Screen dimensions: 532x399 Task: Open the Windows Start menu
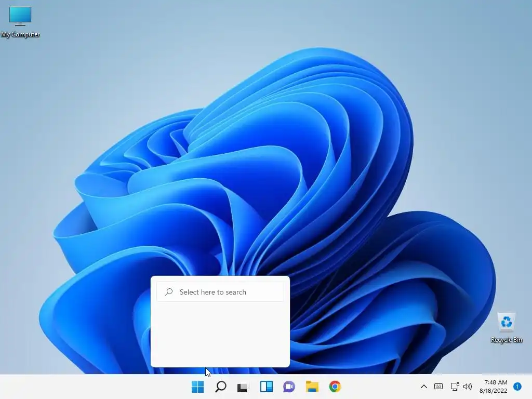click(x=197, y=387)
